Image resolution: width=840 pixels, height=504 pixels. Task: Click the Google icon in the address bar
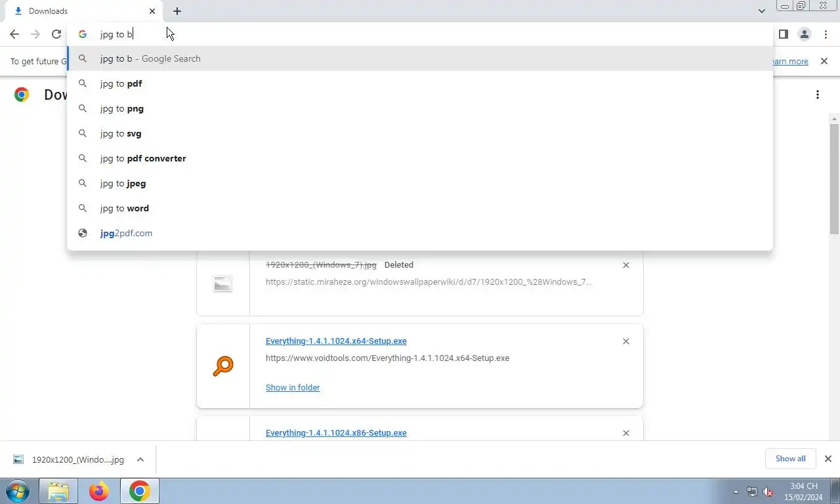[x=83, y=34]
